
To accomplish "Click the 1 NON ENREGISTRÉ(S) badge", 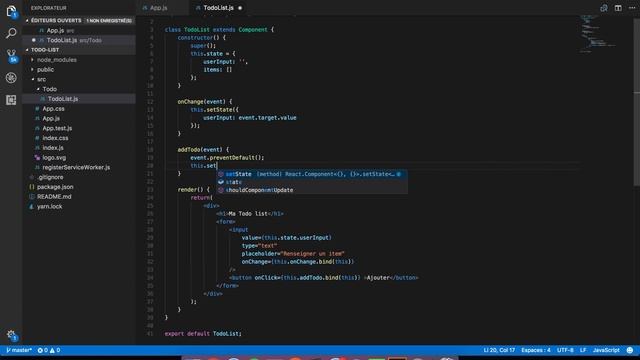I will [109, 20].
